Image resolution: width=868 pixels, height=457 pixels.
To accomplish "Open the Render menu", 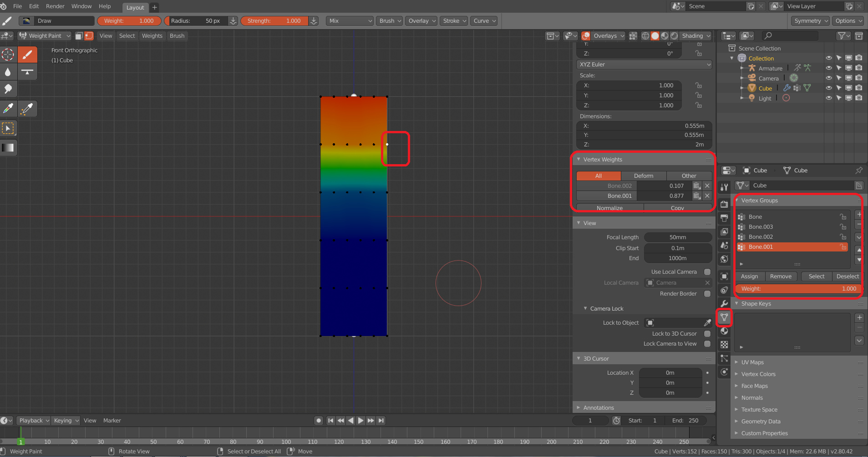I will (55, 6).
